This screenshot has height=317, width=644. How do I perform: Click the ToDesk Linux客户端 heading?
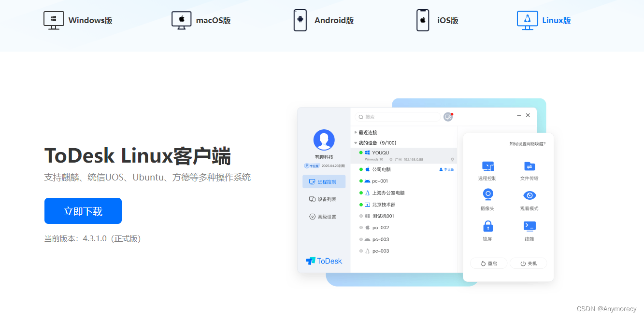coord(138,156)
